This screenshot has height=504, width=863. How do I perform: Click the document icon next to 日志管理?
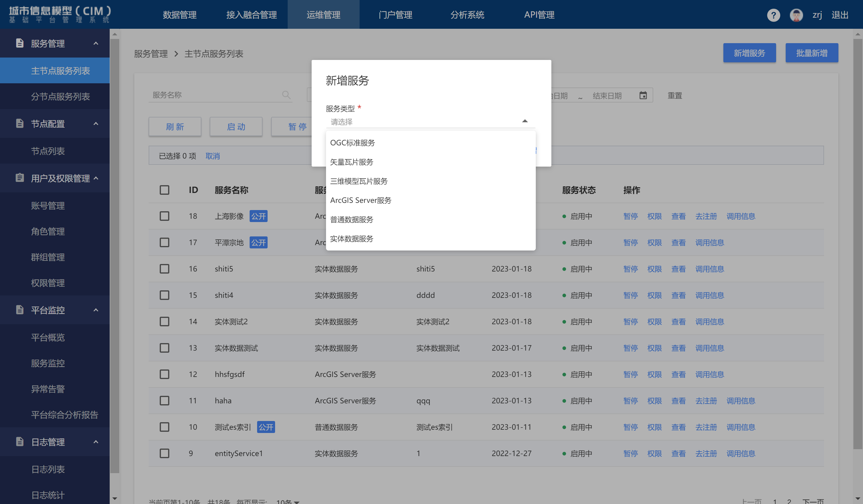click(x=20, y=442)
